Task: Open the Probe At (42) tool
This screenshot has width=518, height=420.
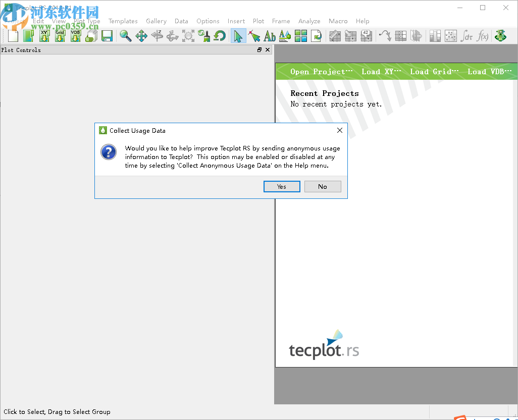Action: (x=366, y=35)
